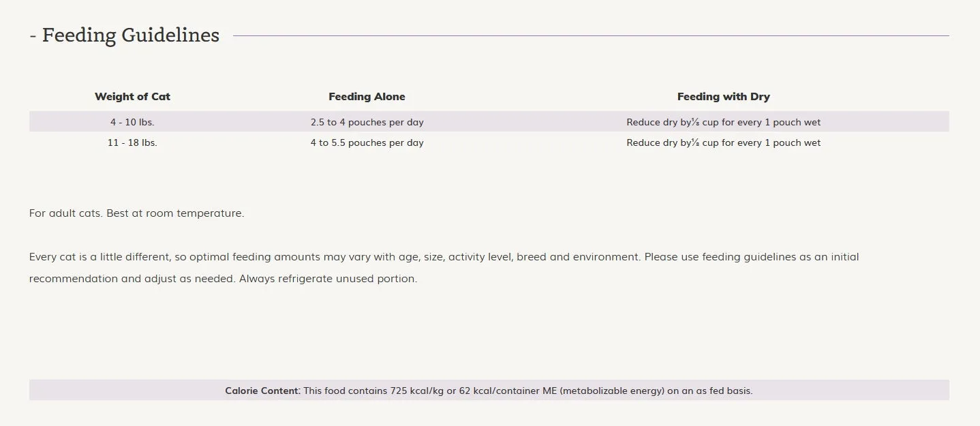Click the Every cat is a little different paragraph
Image resolution: width=980 pixels, height=426 pixels.
[444, 268]
